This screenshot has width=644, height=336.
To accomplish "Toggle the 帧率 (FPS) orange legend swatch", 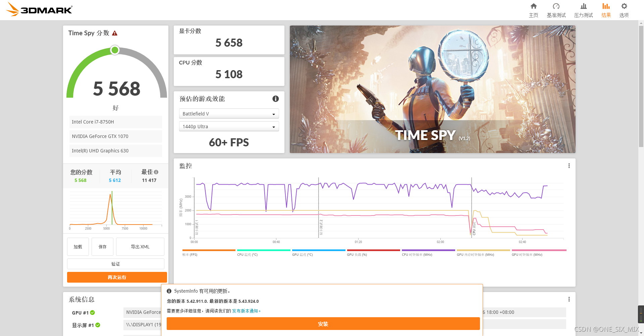I will [x=209, y=250].
